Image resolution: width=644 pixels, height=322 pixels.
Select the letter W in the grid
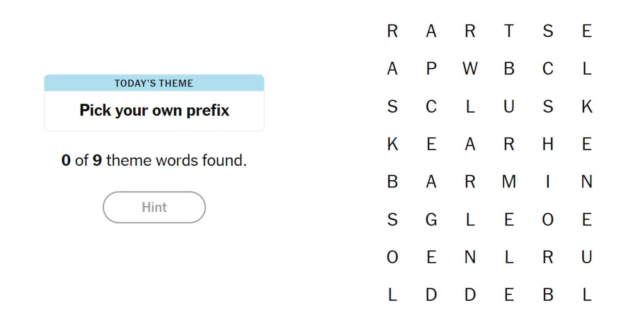pos(470,69)
